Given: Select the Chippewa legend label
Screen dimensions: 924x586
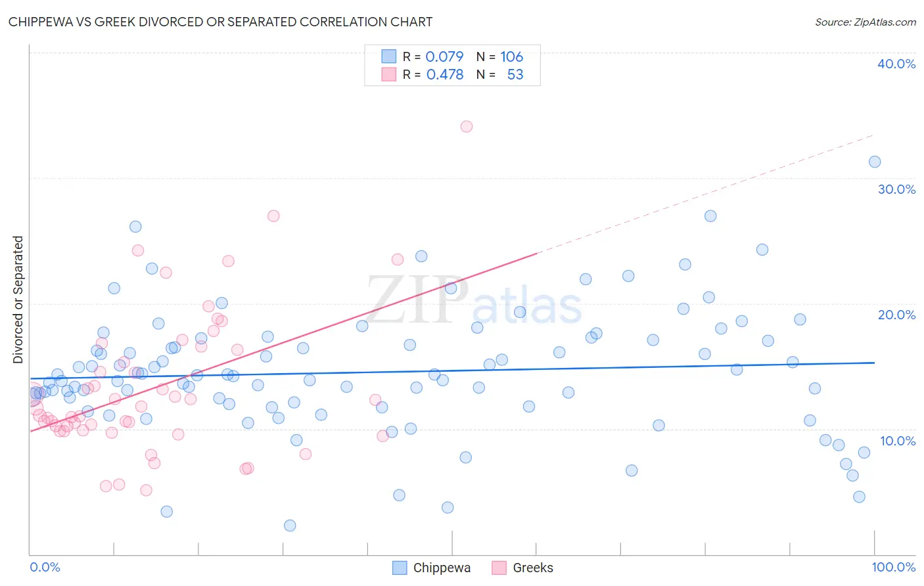Looking at the screenshot, I should [x=442, y=568].
